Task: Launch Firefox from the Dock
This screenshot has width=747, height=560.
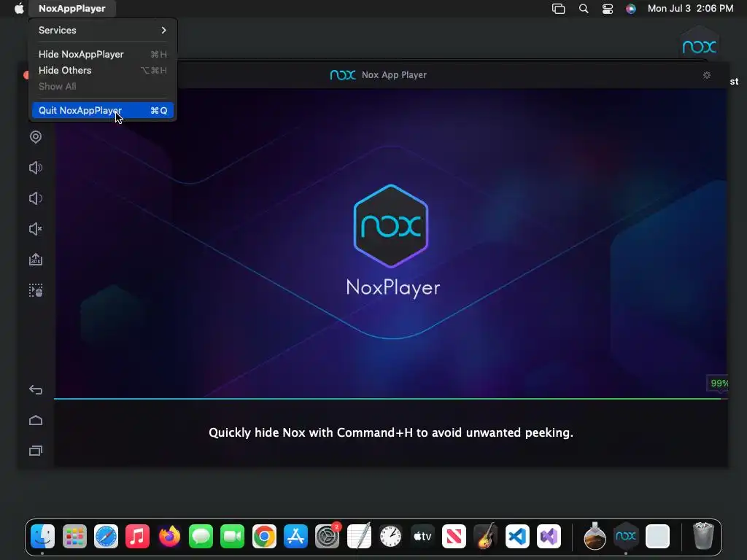Action: pyautogui.click(x=169, y=536)
